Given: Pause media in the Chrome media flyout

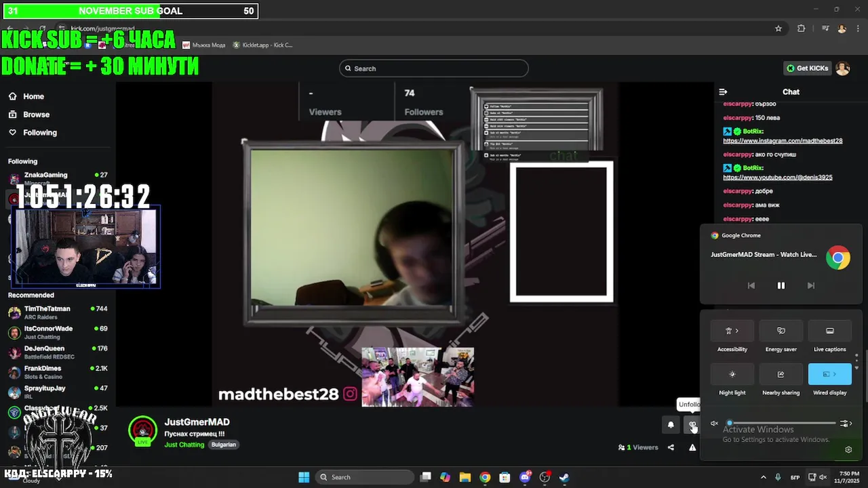Looking at the screenshot, I should (x=781, y=285).
